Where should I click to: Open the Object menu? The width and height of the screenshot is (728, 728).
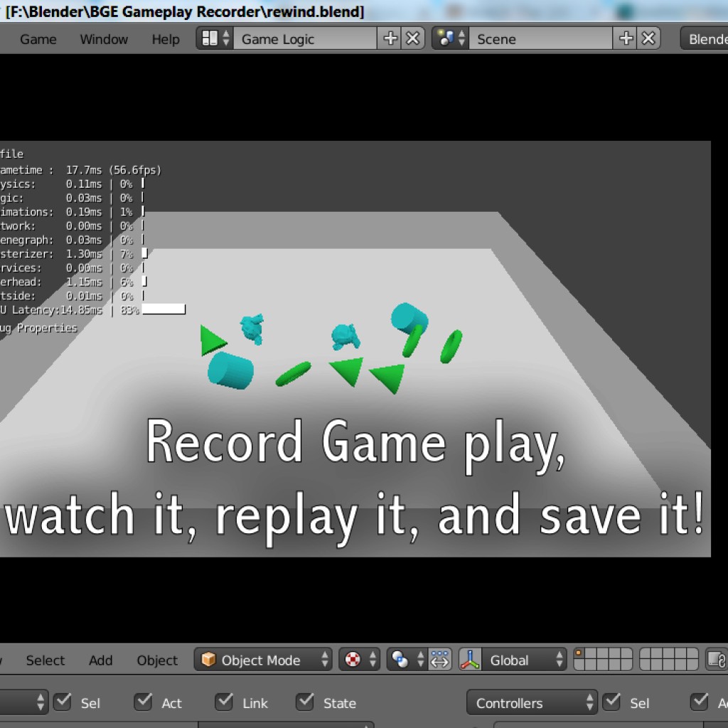click(156, 660)
